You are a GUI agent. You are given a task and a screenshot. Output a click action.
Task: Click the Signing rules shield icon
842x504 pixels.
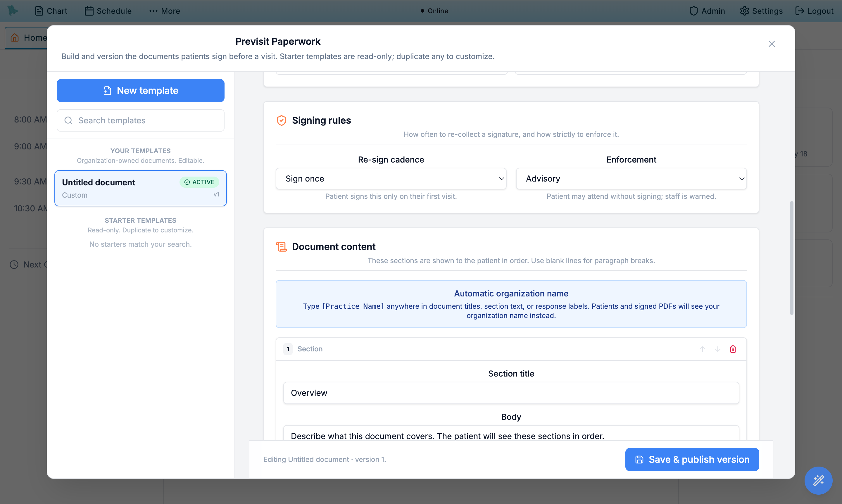coord(282,120)
